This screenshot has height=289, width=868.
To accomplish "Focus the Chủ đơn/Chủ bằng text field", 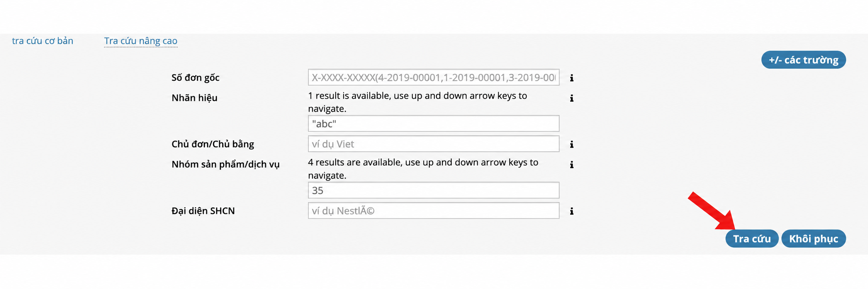I will [x=434, y=144].
